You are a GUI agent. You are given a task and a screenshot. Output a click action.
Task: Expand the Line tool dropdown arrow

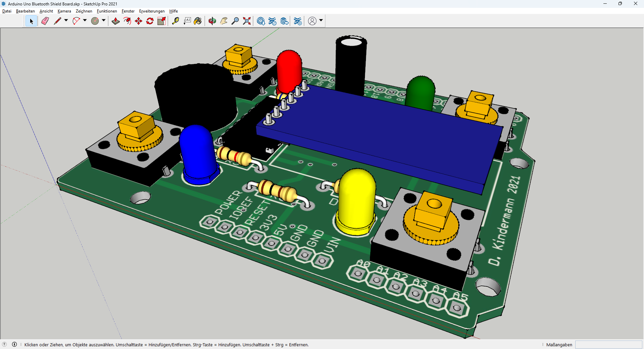(66, 21)
